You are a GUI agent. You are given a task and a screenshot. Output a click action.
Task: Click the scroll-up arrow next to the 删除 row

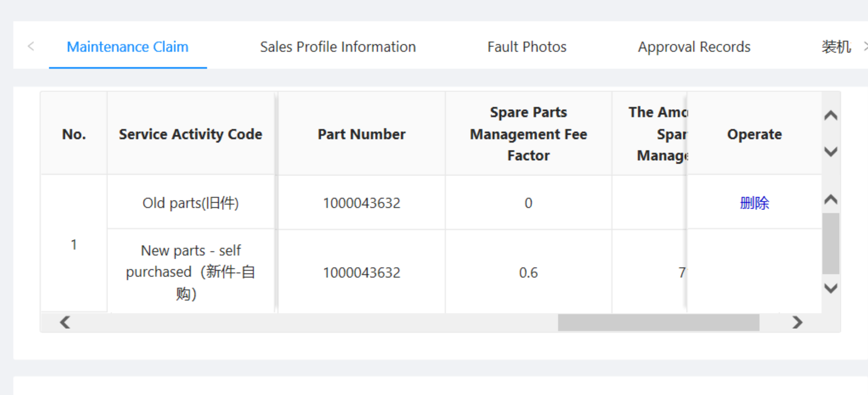point(831,199)
